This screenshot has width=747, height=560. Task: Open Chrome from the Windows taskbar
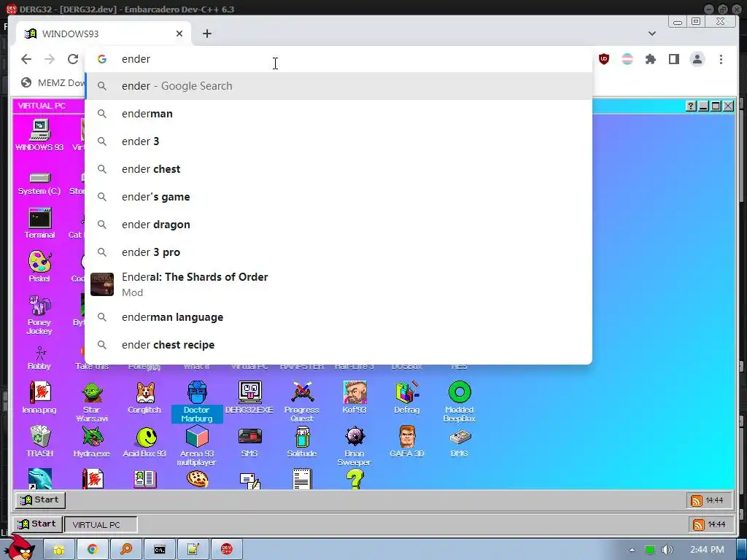click(93, 550)
